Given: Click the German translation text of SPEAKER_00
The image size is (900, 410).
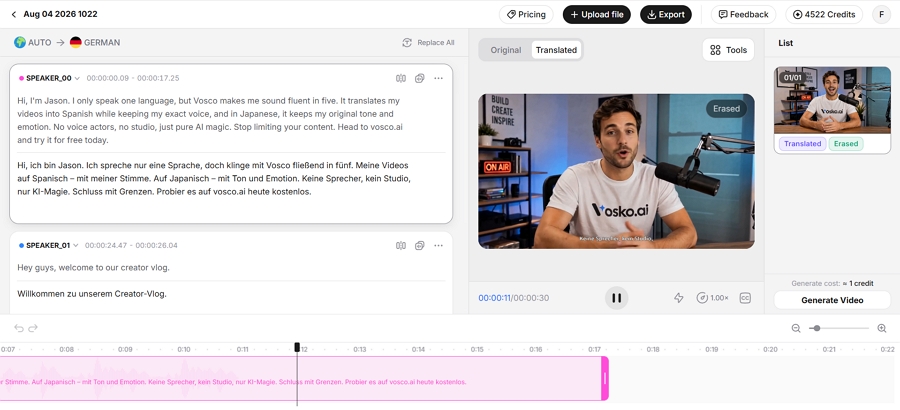Looking at the screenshot, I should click(x=214, y=178).
